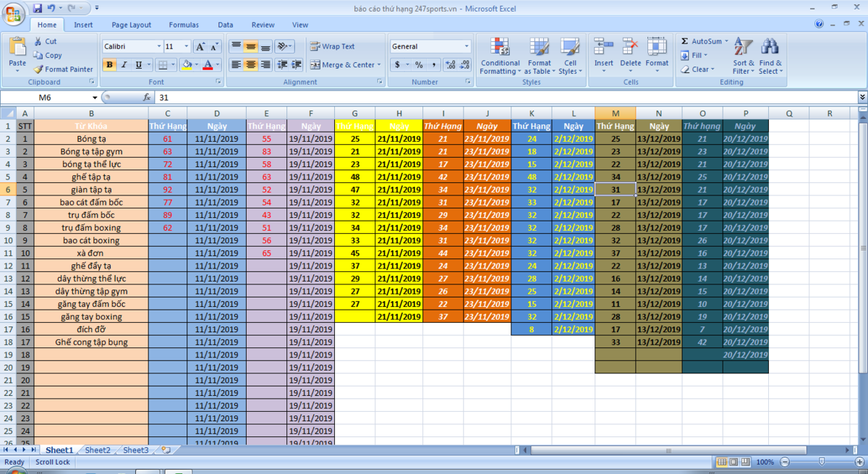Open the Data ribbon tab
The height and width of the screenshot is (474, 868).
point(226,25)
